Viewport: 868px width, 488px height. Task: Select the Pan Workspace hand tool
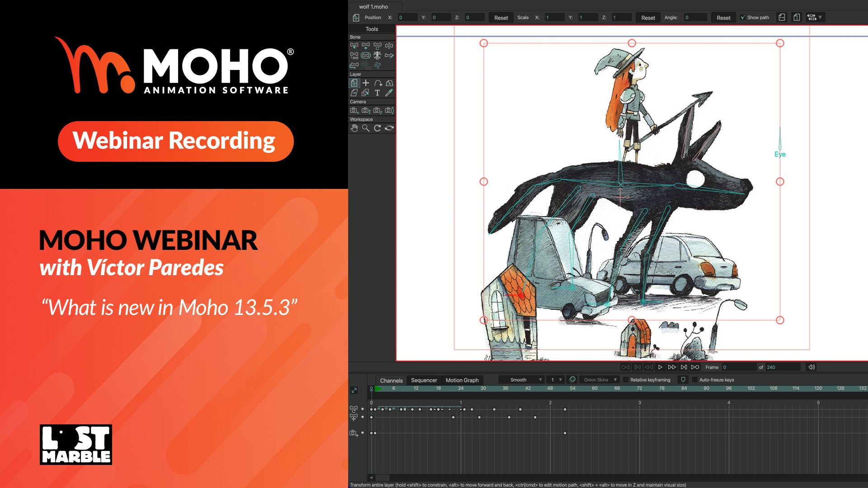(354, 128)
